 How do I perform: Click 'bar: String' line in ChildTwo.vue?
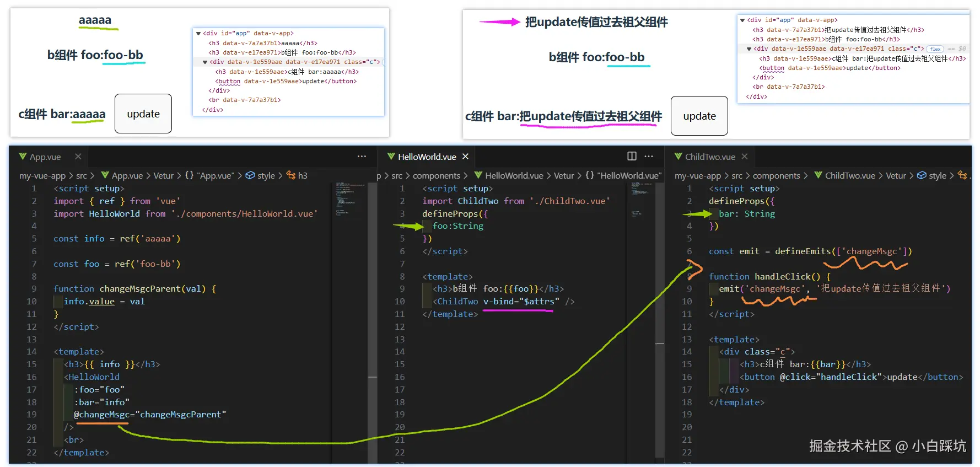coord(747,213)
